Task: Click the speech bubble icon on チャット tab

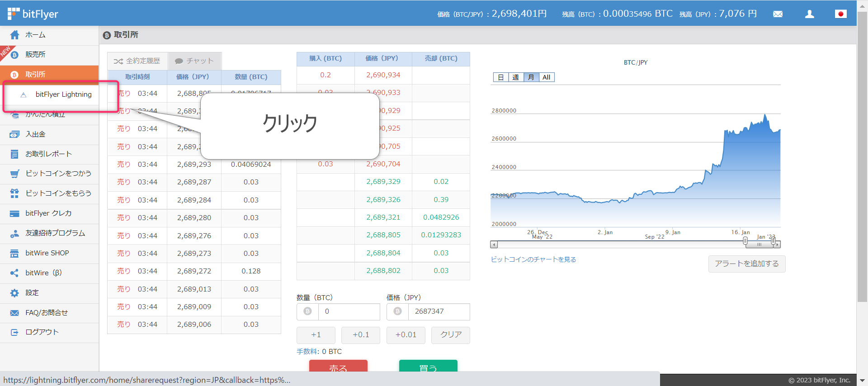Action: pyautogui.click(x=179, y=61)
